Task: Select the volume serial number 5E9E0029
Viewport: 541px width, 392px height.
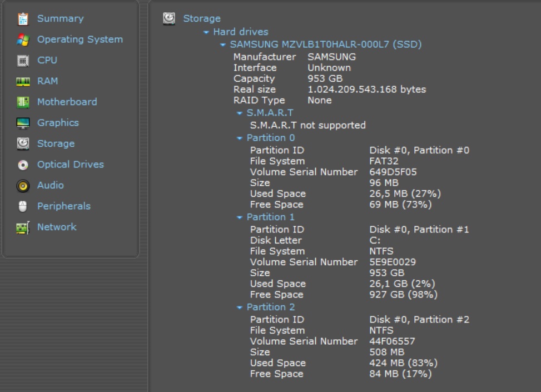Action: click(x=393, y=262)
